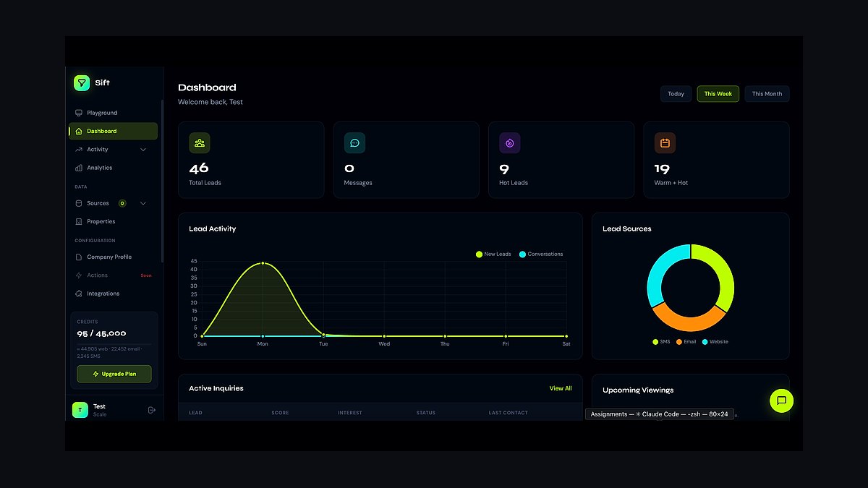Screen dimensions: 868x488
Task: Toggle the SMS legend entry
Action: (x=661, y=342)
